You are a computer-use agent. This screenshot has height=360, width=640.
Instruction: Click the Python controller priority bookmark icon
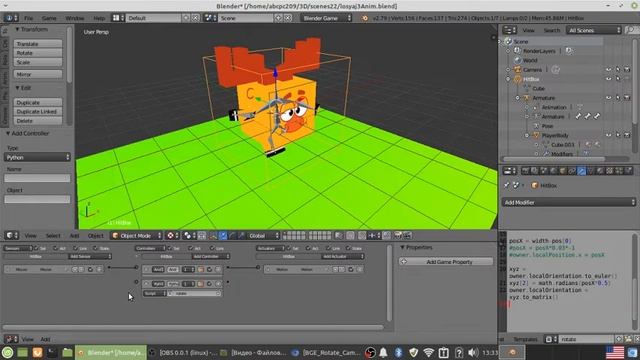click(x=200, y=284)
